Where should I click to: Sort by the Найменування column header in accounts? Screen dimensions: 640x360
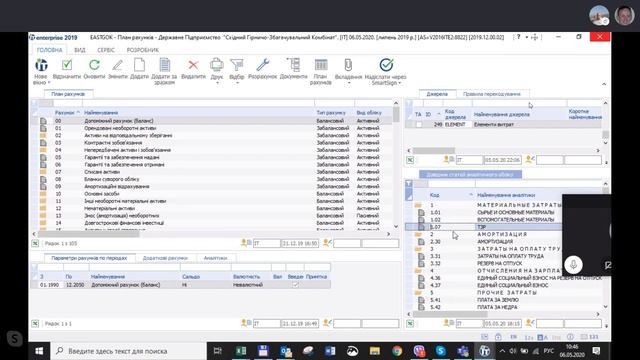(x=198, y=113)
